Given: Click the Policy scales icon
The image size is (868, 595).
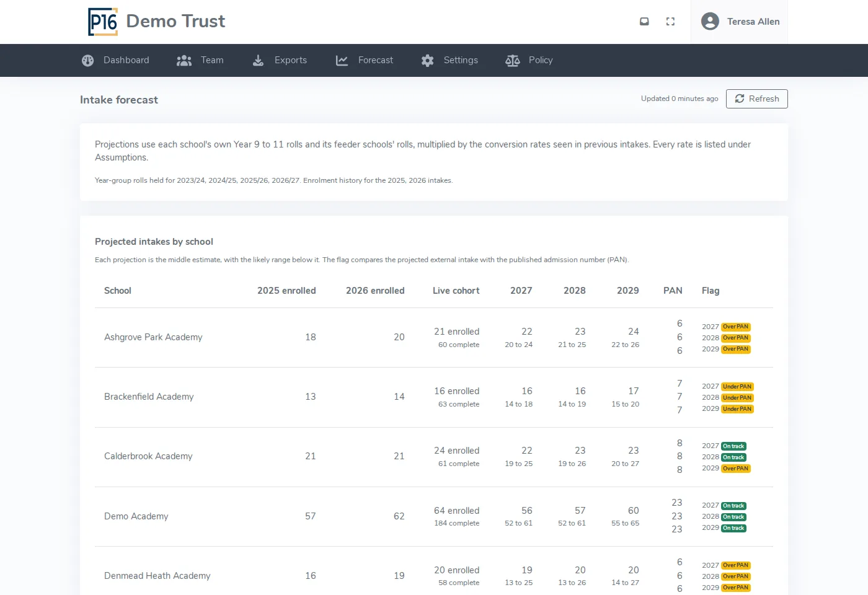Looking at the screenshot, I should coord(513,60).
